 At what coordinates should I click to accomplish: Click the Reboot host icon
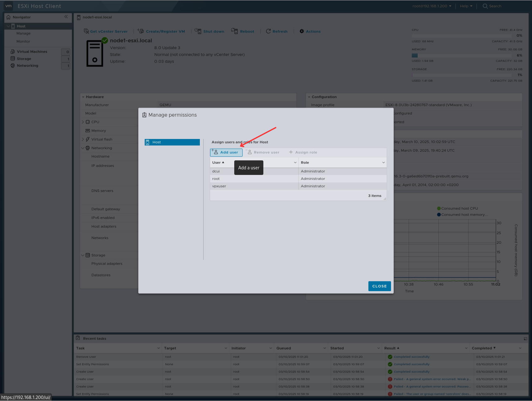tap(235, 31)
